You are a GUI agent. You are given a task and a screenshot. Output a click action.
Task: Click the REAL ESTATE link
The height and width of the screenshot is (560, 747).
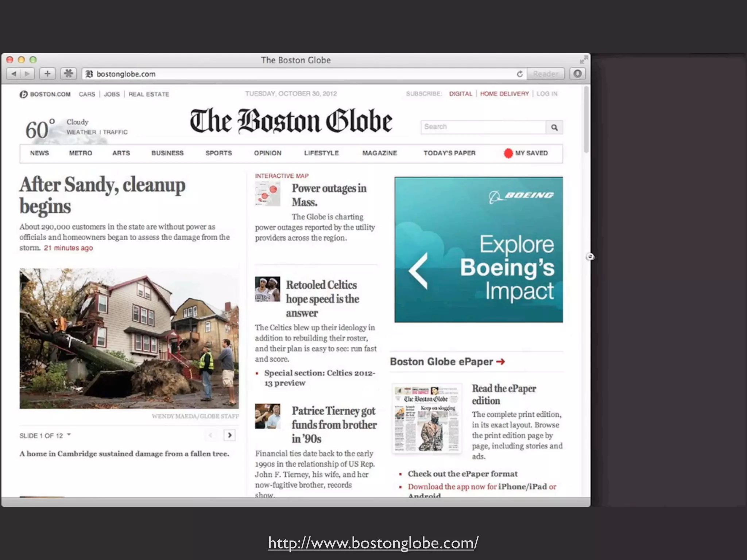[149, 94]
